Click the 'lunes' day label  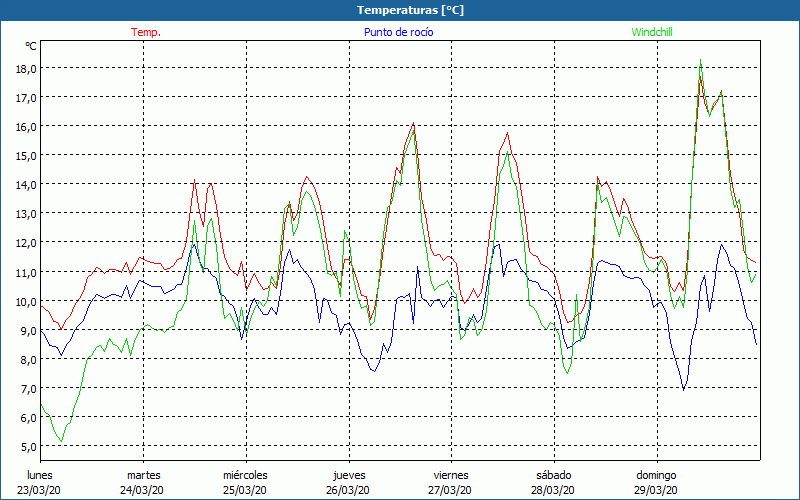(x=39, y=475)
